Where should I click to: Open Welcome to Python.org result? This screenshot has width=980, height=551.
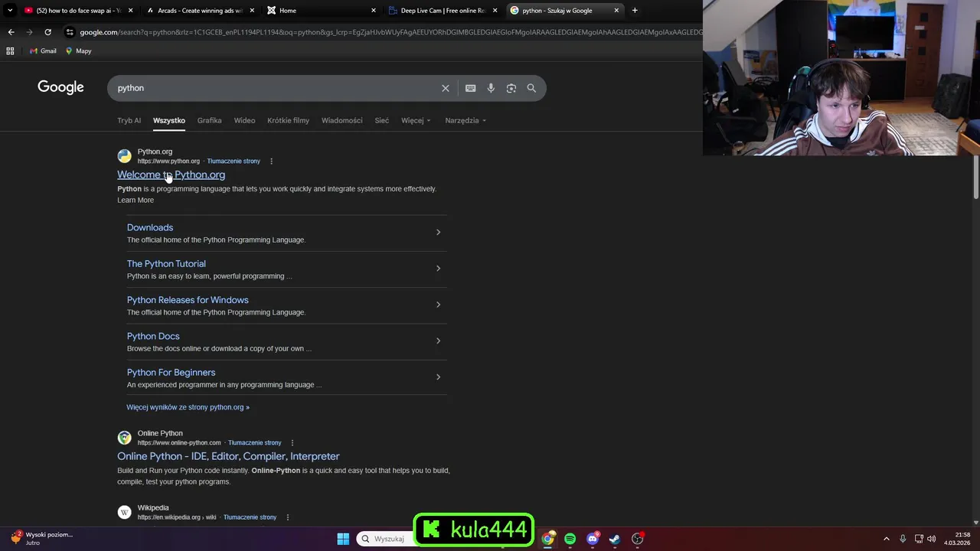coord(171,174)
